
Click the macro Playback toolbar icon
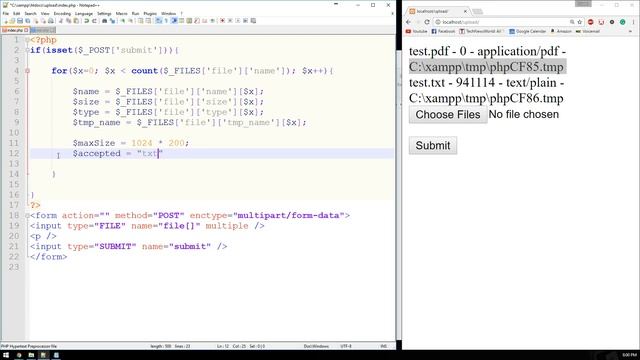pyautogui.click(x=238, y=21)
